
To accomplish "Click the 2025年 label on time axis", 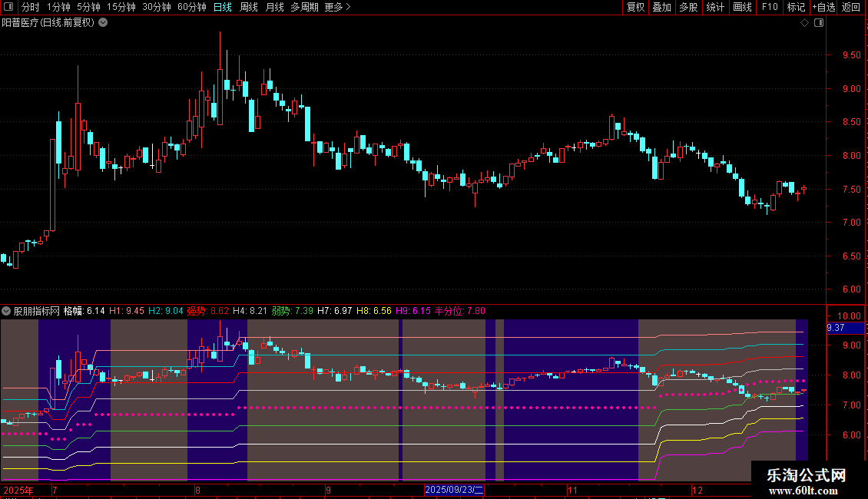I will (18, 490).
